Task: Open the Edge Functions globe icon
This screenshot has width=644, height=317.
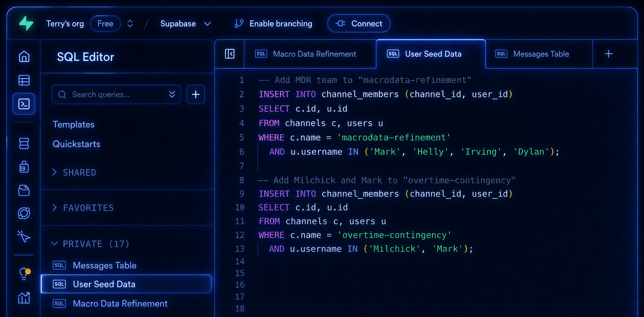Action: (24, 213)
